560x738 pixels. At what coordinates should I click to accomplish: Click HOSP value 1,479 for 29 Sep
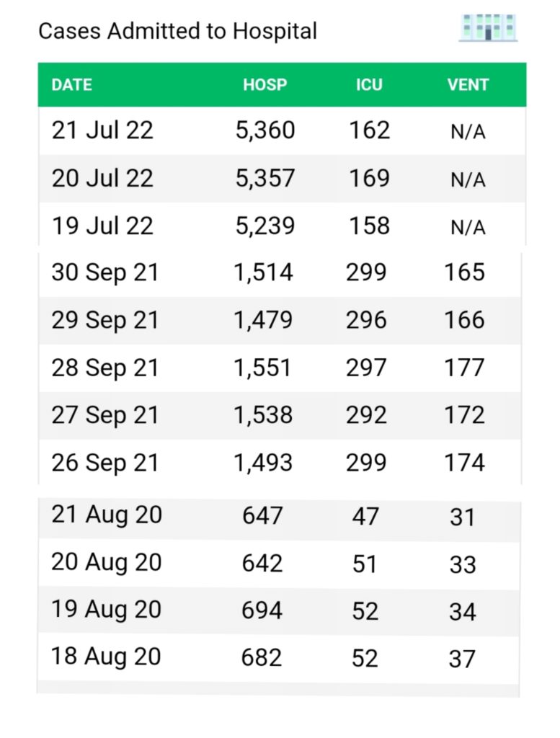[x=263, y=320]
